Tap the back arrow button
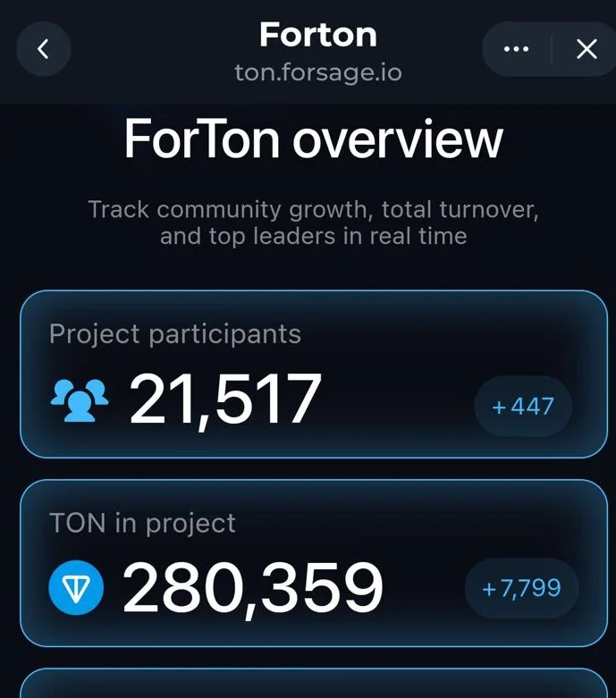Image resolution: width=616 pixels, height=698 pixels. pos(43,49)
